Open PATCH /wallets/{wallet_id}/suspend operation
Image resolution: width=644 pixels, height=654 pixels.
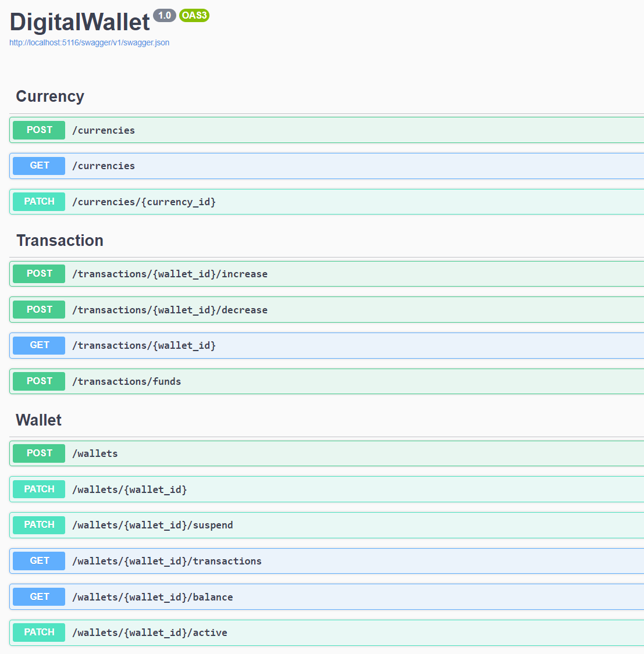pyautogui.click(x=326, y=525)
